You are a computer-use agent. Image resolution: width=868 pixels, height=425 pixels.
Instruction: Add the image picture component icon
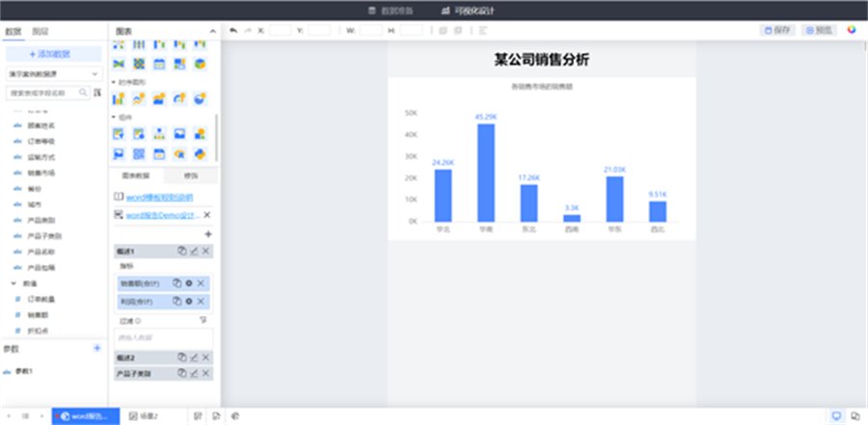(179, 133)
